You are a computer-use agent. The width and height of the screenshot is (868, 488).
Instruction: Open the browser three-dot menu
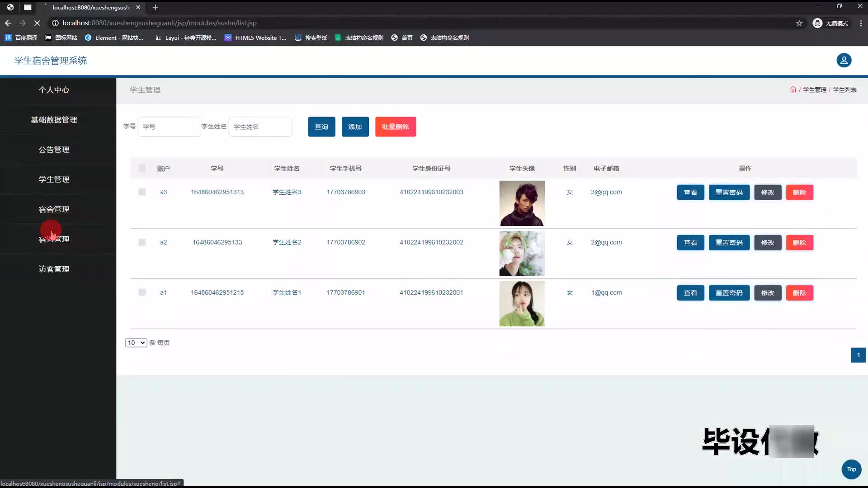tap(861, 23)
